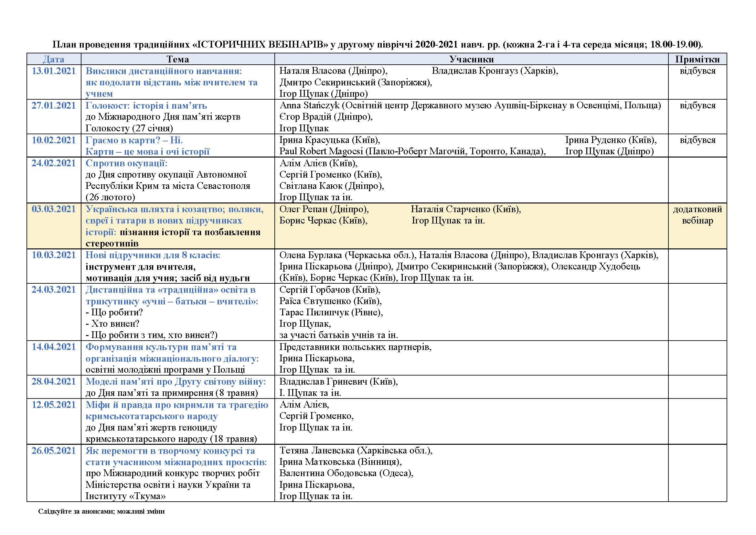Select the date 14.04.2021
This screenshot has height=535, width=756.
(54, 347)
